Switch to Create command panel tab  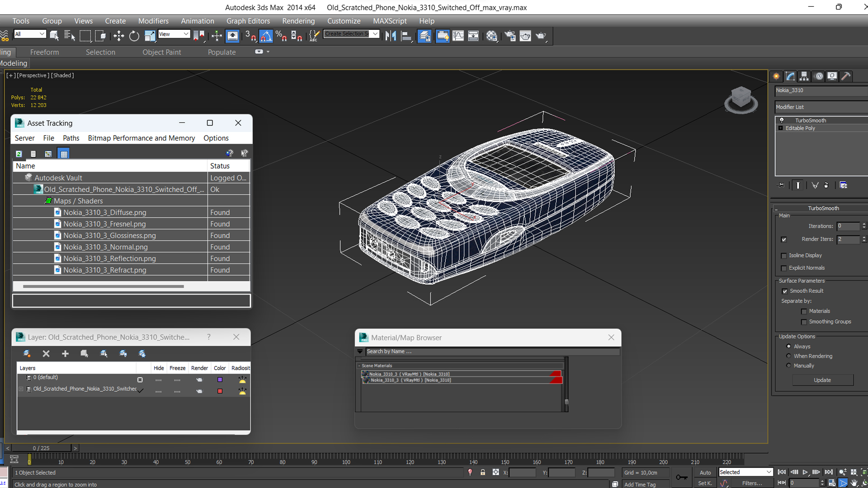[777, 76]
